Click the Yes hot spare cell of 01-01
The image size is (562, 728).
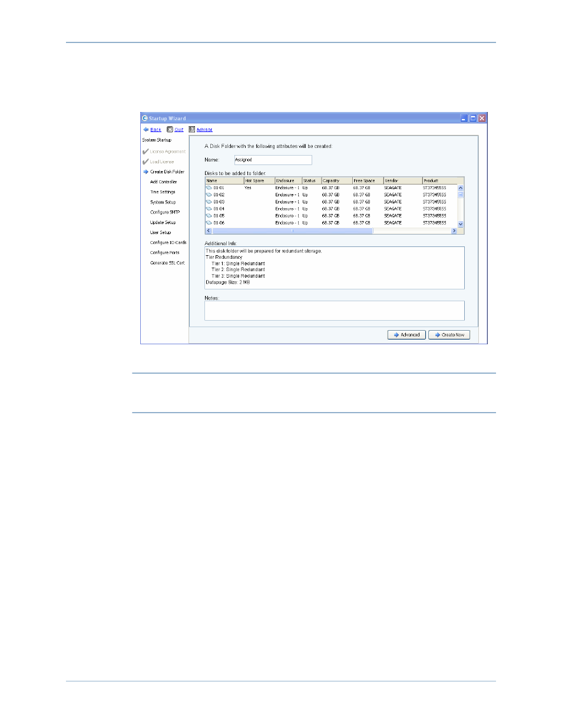tap(248, 187)
